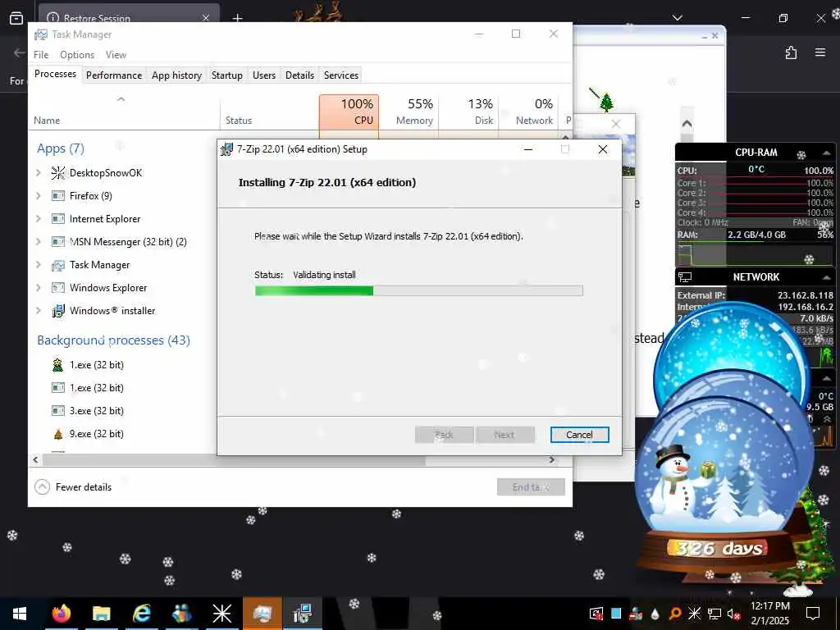Expand the Windows installer process group
The image size is (840, 630).
point(38,311)
